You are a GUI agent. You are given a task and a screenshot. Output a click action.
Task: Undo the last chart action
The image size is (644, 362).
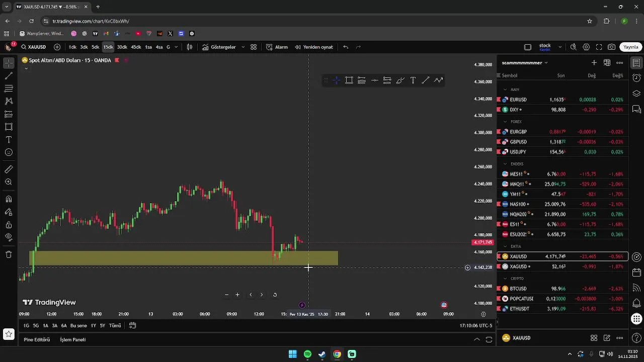[x=346, y=47]
